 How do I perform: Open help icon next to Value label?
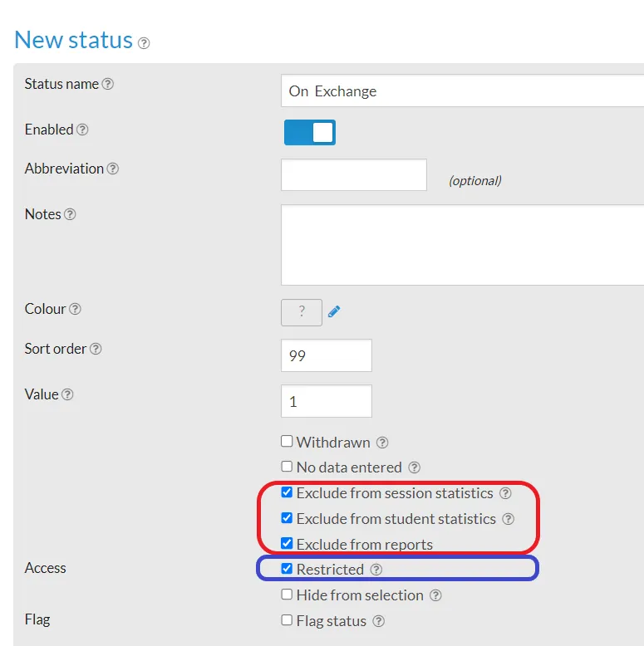tap(67, 394)
